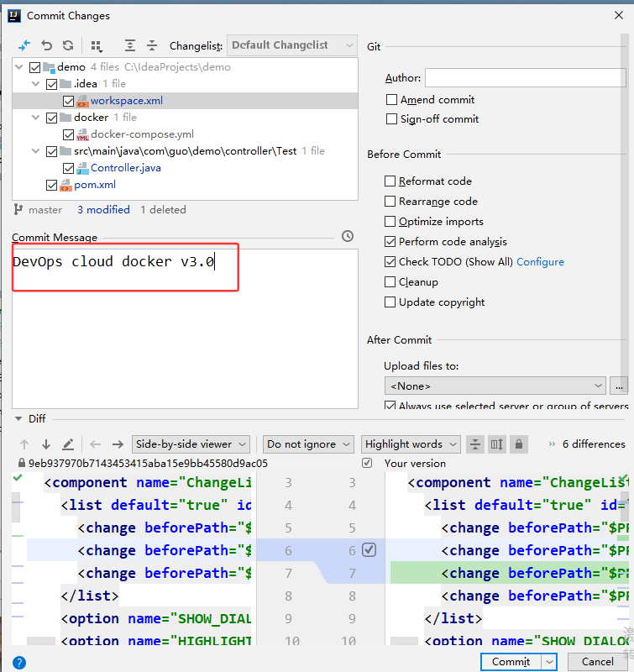The height and width of the screenshot is (672, 634).
Task: Uncheck the pom.xml checkbox
Action: 51,185
